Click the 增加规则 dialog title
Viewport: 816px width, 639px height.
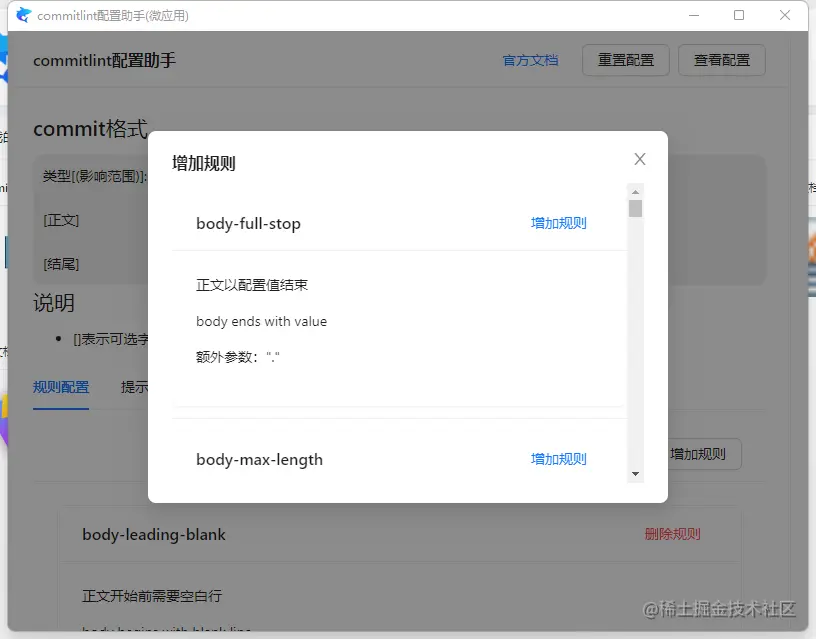[203, 163]
